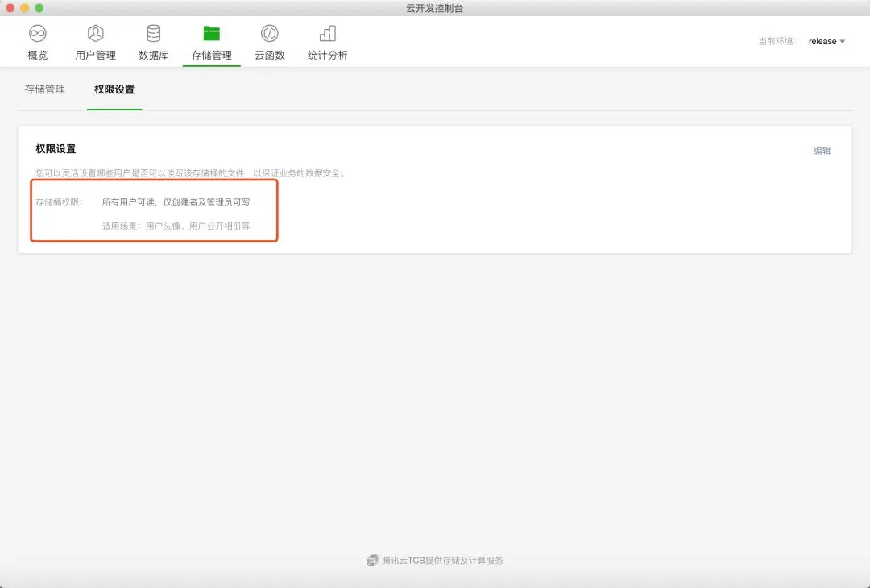Screen dimensions: 870x588
Task: Click the 当前环境 label
Action: click(777, 42)
